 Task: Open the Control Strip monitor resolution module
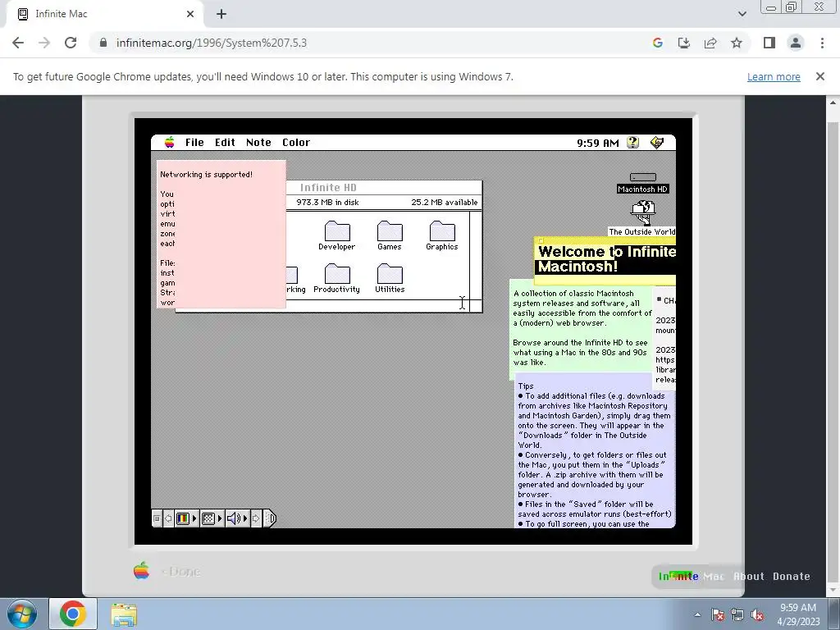[212, 518]
